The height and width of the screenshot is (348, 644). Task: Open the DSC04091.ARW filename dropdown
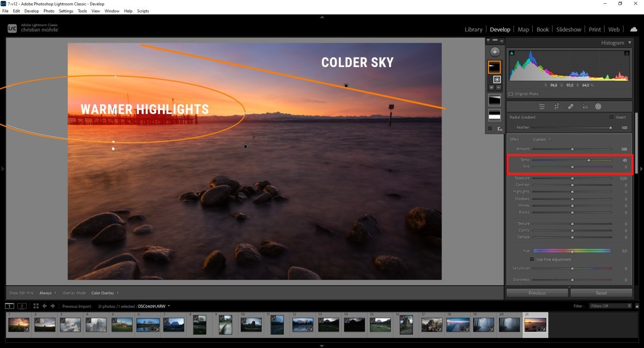[x=154, y=306]
